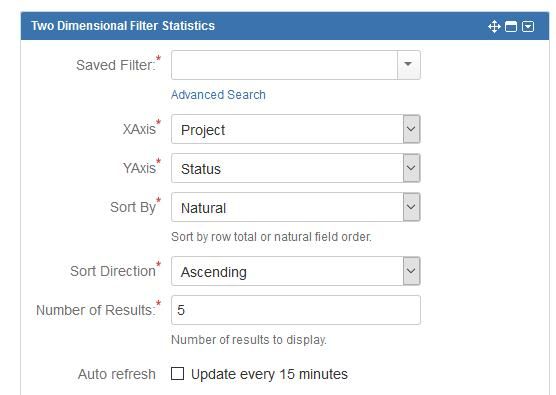Open the Saved Filter dropdown arrow
The image size is (556, 395).
[x=408, y=65]
